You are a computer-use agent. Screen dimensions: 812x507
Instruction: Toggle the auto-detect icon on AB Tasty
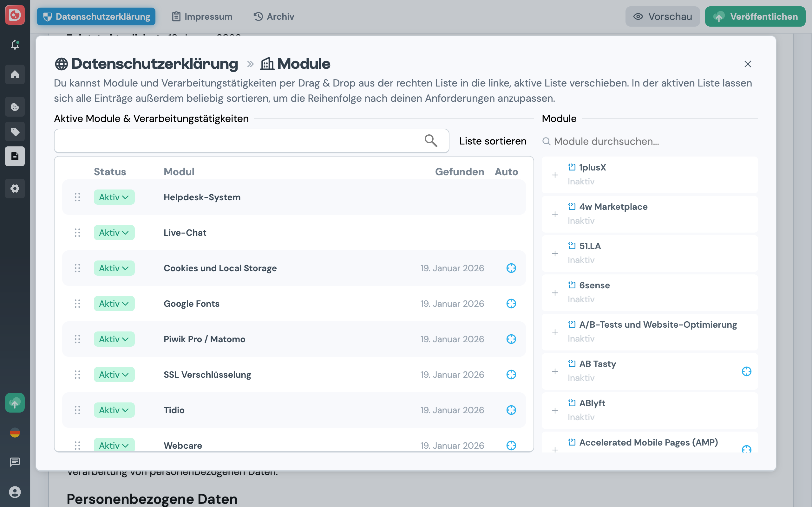(747, 371)
